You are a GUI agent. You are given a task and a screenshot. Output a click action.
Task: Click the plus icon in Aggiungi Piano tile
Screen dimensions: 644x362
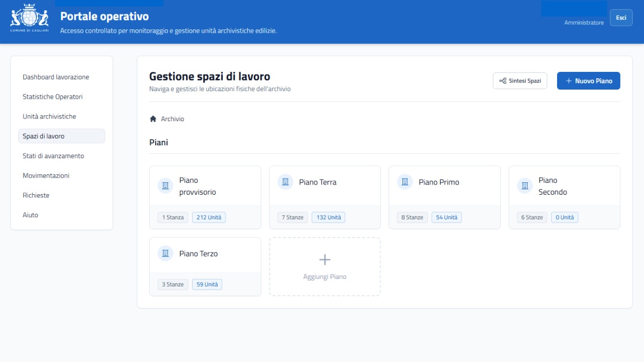(x=325, y=260)
